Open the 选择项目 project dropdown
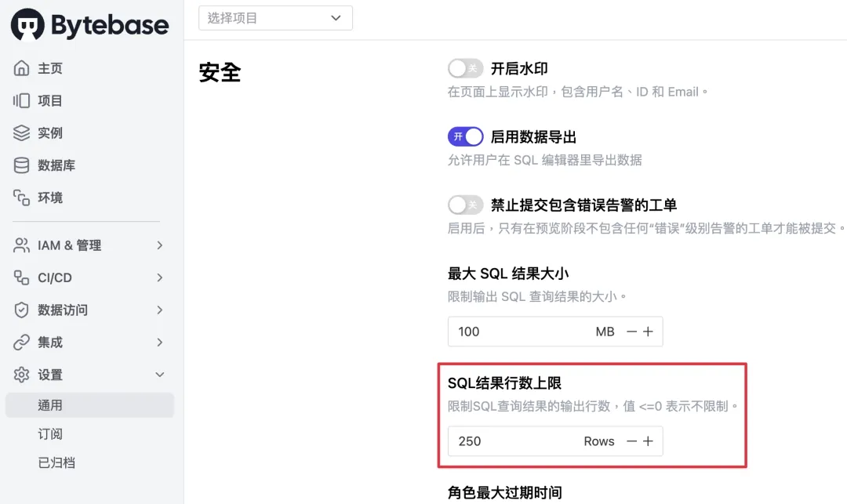Image resolution: width=847 pixels, height=504 pixels. coord(275,18)
